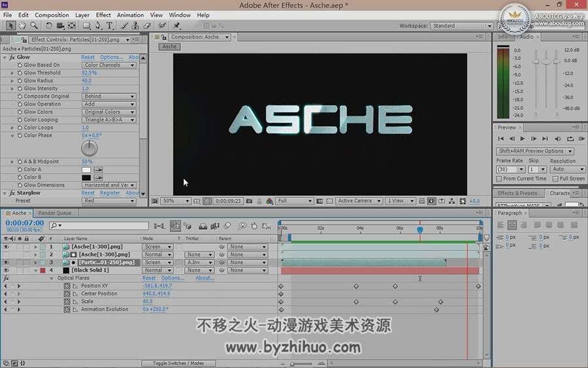Click the Color Phase dial
The image size is (588, 368).
click(x=90, y=148)
